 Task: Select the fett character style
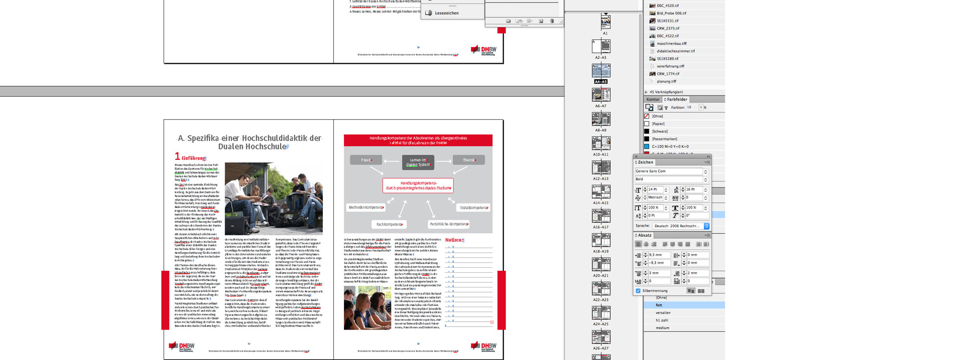[685, 305]
